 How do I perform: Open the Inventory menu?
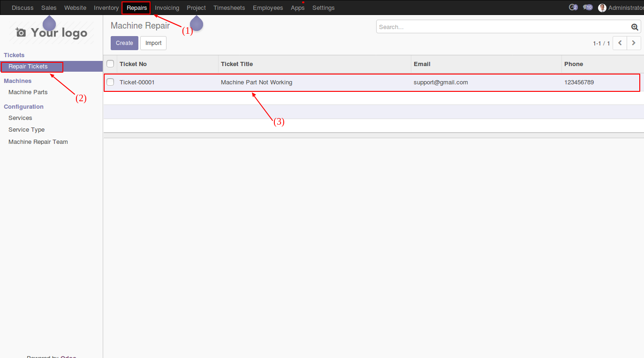point(106,7)
